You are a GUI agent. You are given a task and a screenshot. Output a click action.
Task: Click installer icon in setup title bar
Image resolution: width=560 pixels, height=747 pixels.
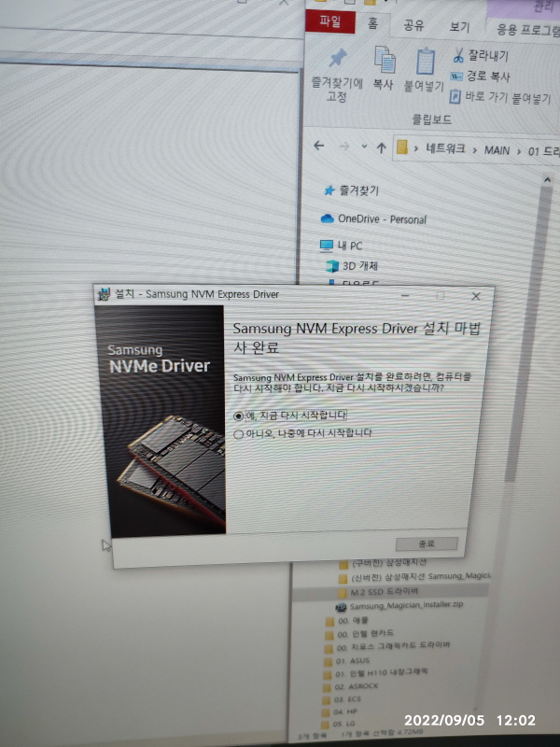coord(104,294)
